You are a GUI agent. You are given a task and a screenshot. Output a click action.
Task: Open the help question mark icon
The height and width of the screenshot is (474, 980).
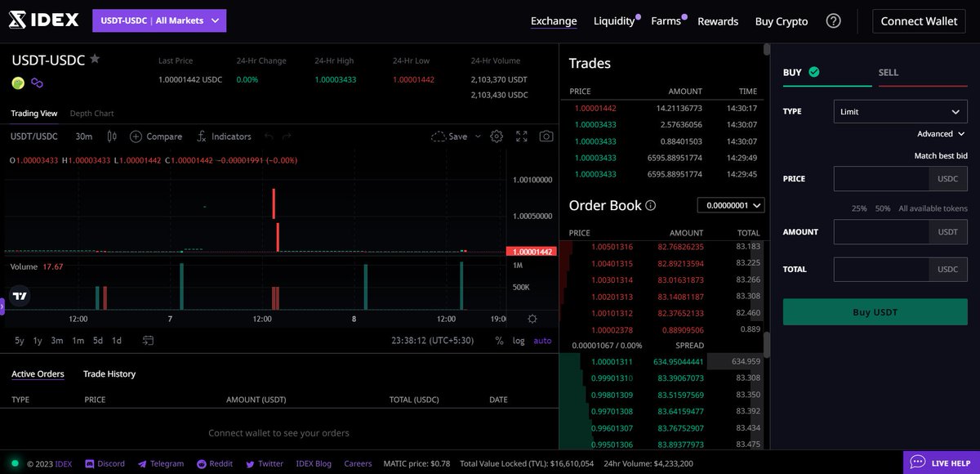pyautogui.click(x=833, y=21)
